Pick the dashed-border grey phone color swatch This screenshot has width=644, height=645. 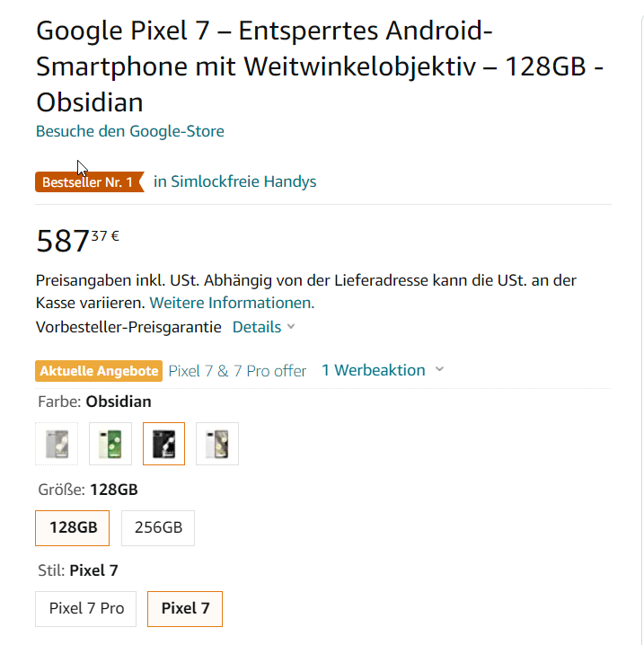click(57, 444)
